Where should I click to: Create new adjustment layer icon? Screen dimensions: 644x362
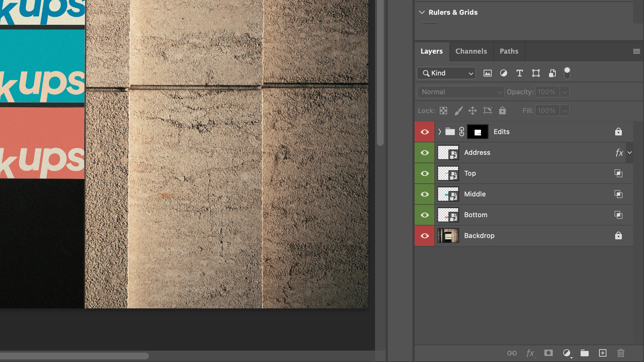tap(567, 353)
